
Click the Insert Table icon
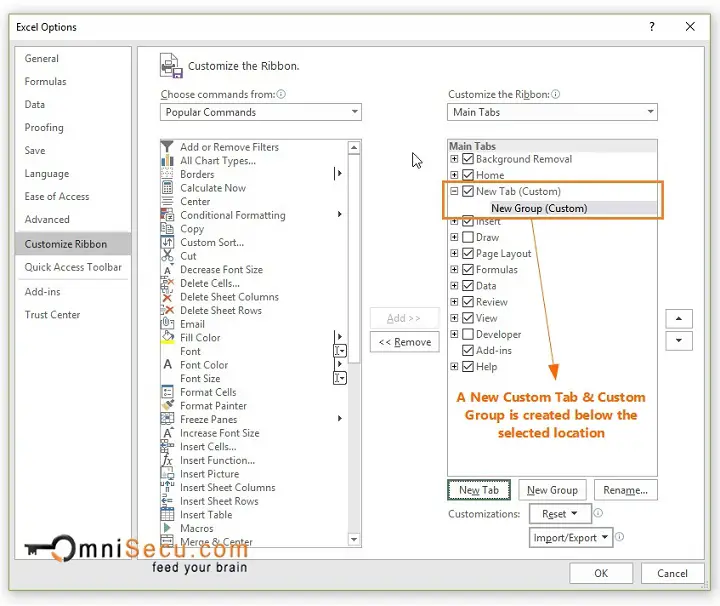point(167,515)
